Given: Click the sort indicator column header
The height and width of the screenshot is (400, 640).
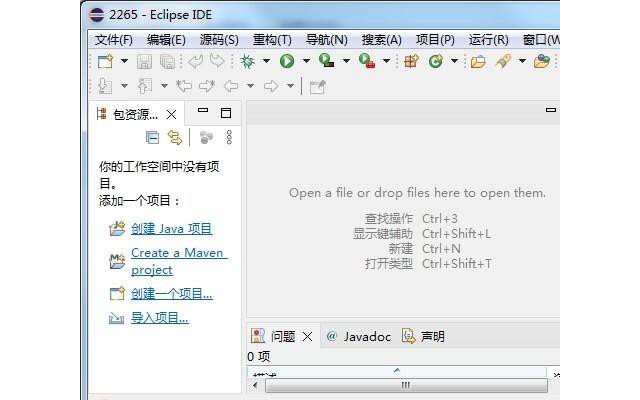Looking at the screenshot, I should pos(397,371).
